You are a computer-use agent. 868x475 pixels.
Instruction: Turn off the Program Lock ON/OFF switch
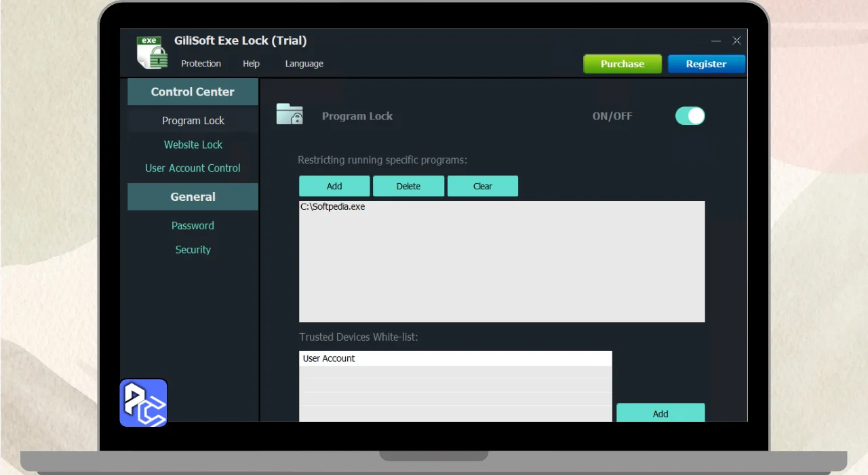coord(690,116)
